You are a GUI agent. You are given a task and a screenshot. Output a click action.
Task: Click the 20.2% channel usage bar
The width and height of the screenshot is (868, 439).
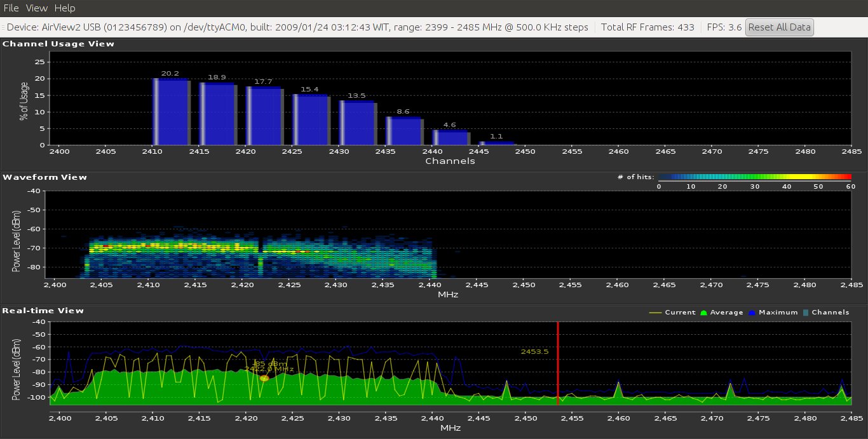coord(171,112)
